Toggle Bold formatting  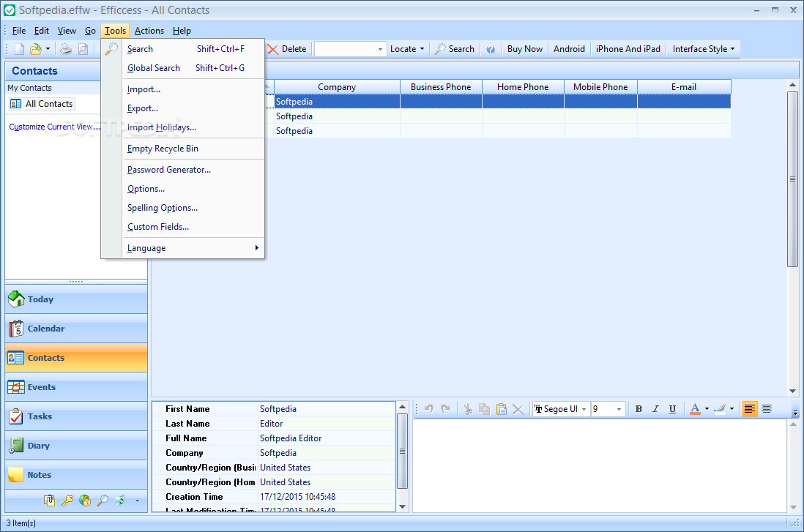[x=639, y=409]
